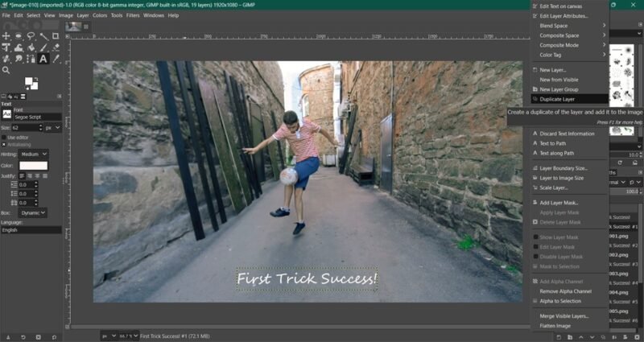Select the Zoom magnifier tool

(6, 70)
